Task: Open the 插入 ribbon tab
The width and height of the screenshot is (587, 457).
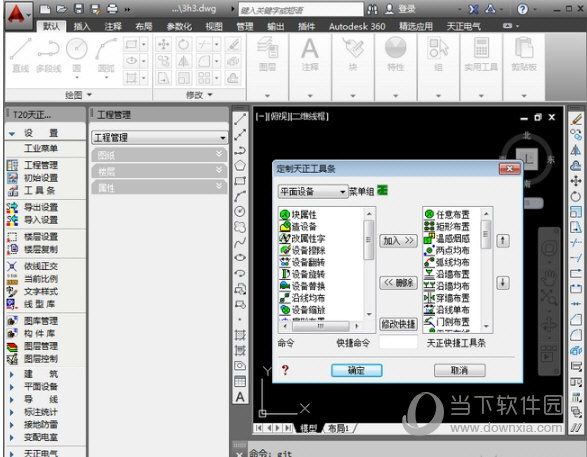Action: [x=82, y=26]
